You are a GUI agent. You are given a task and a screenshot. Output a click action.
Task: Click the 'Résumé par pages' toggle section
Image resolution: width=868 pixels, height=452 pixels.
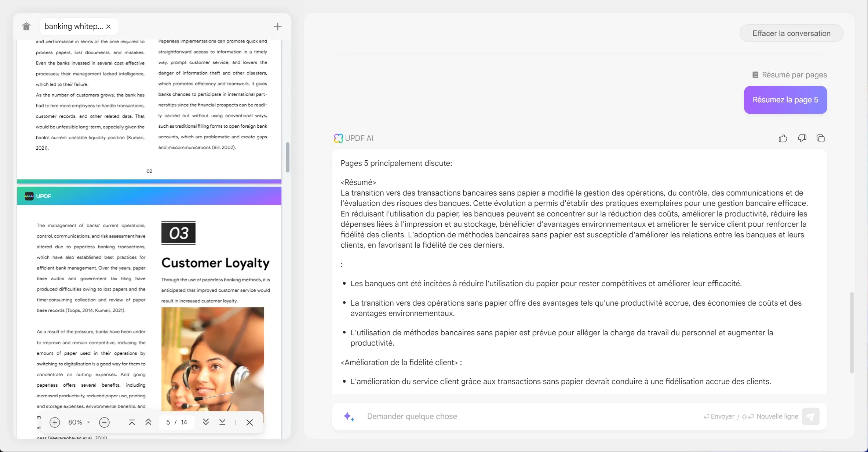point(789,74)
